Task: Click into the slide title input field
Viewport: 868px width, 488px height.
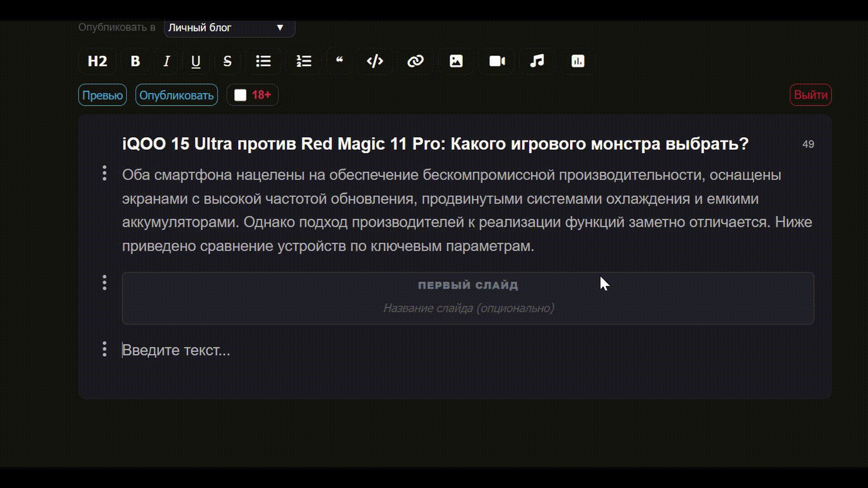Action: tap(468, 308)
